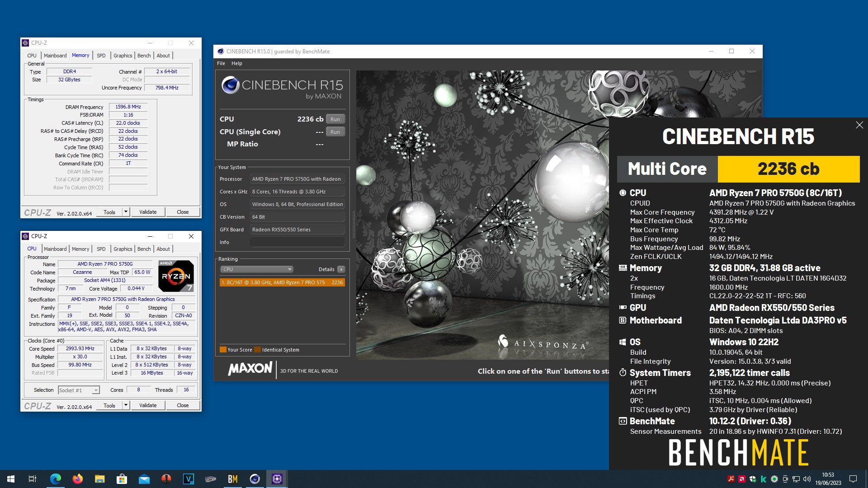Open the Action Center notifications icon
Viewport: 868px width, 488px height.
853,479
